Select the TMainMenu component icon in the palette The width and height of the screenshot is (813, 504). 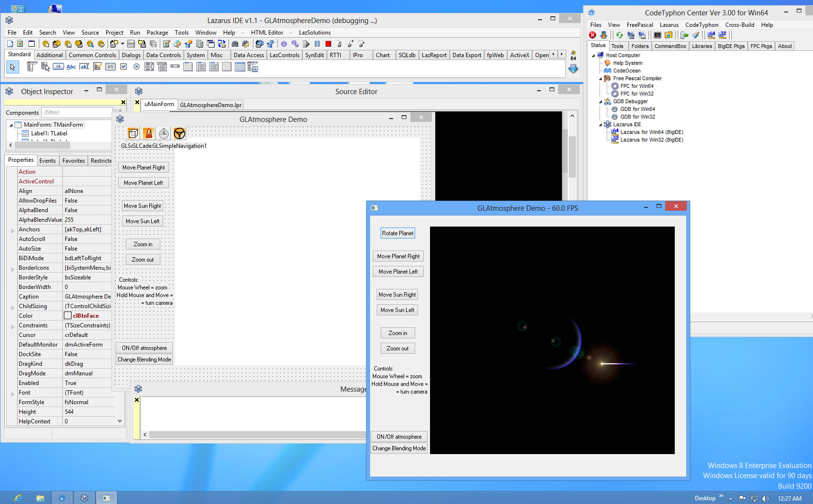(x=32, y=67)
